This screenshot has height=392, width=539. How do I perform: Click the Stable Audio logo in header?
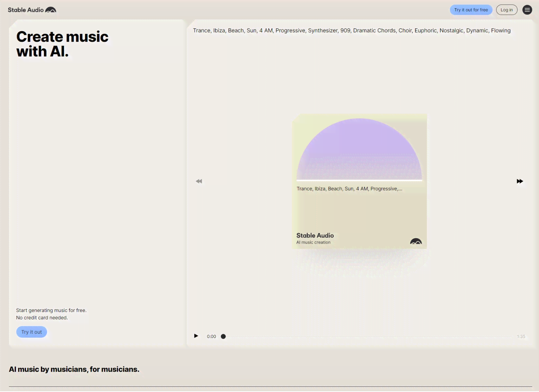32,10
